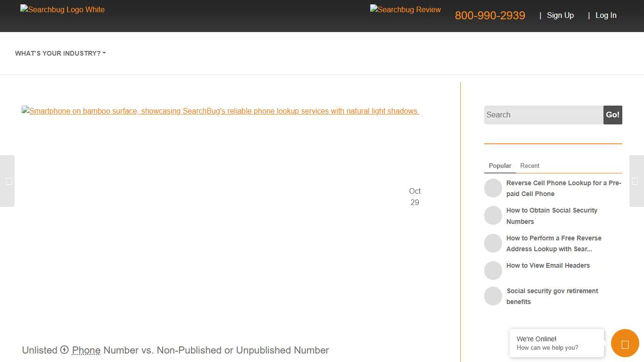Open the Searchbug Review badge
644x362 pixels.
[x=405, y=9]
